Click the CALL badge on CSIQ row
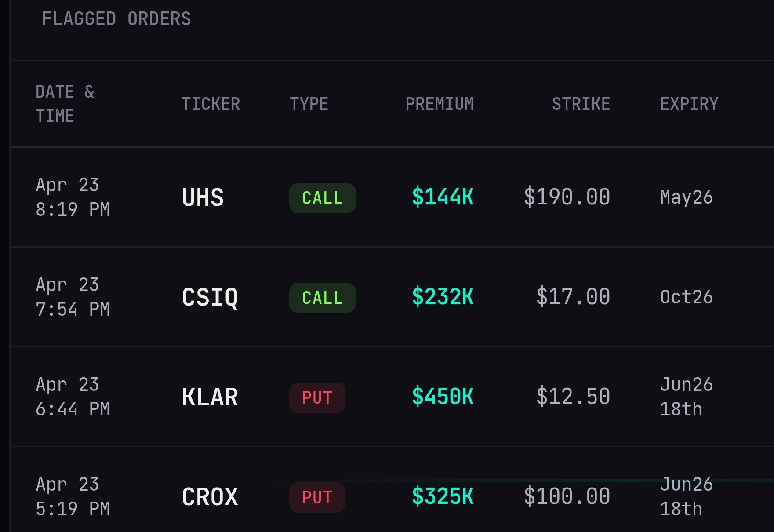 323,298
